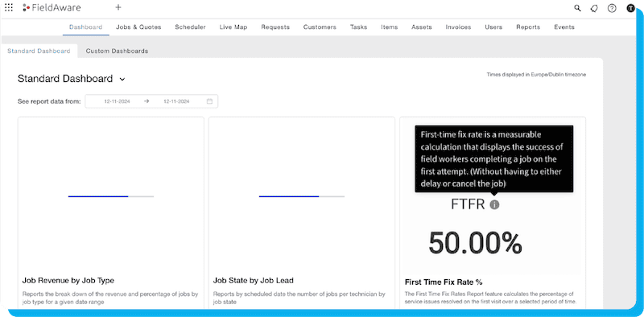Screen dimensions: 644x317
Task: Open the Tasks section
Action: pyautogui.click(x=358, y=27)
